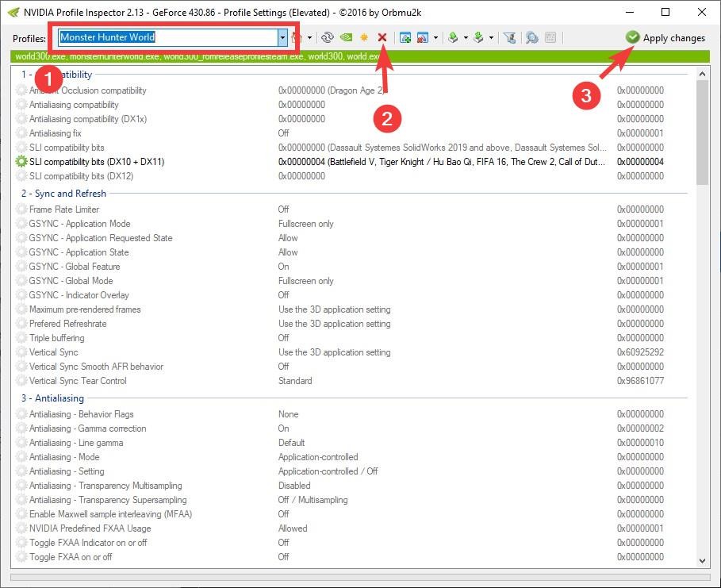Click the 'Battlefield V, Tiger Knight' SLI bits value
The height and width of the screenshot is (588, 721).
coord(442,162)
